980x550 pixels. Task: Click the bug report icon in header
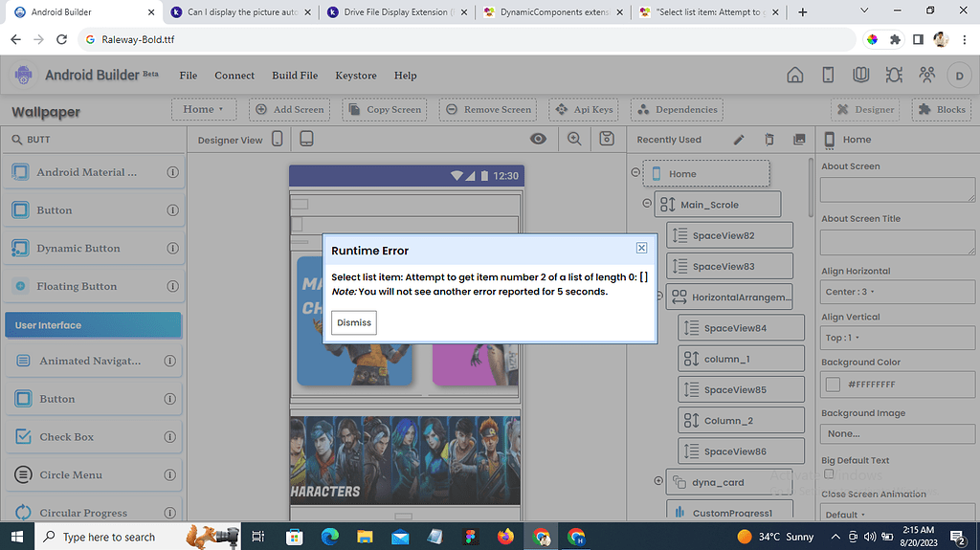coord(894,75)
